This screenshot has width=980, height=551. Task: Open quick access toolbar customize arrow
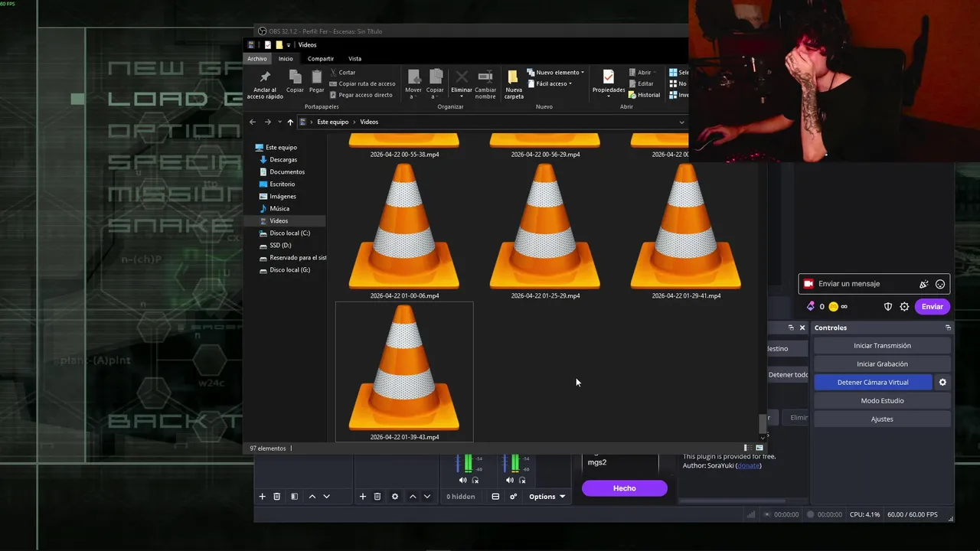click(289, 45)
